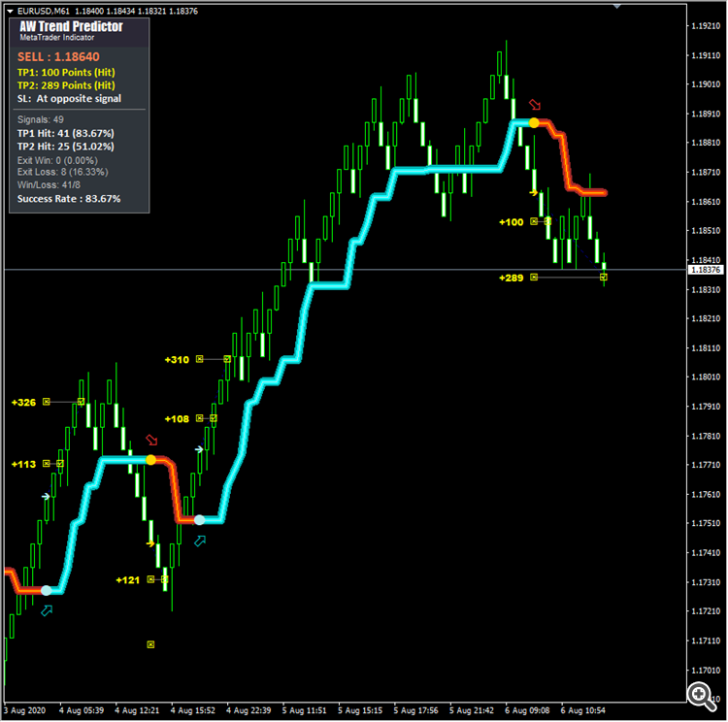
Task: Click the chart shift triangle marker
Action: [616, 7]
